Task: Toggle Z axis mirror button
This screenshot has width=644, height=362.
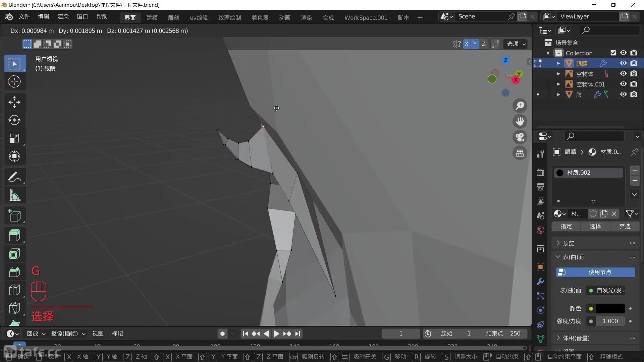Action: [x=483, y=44]
